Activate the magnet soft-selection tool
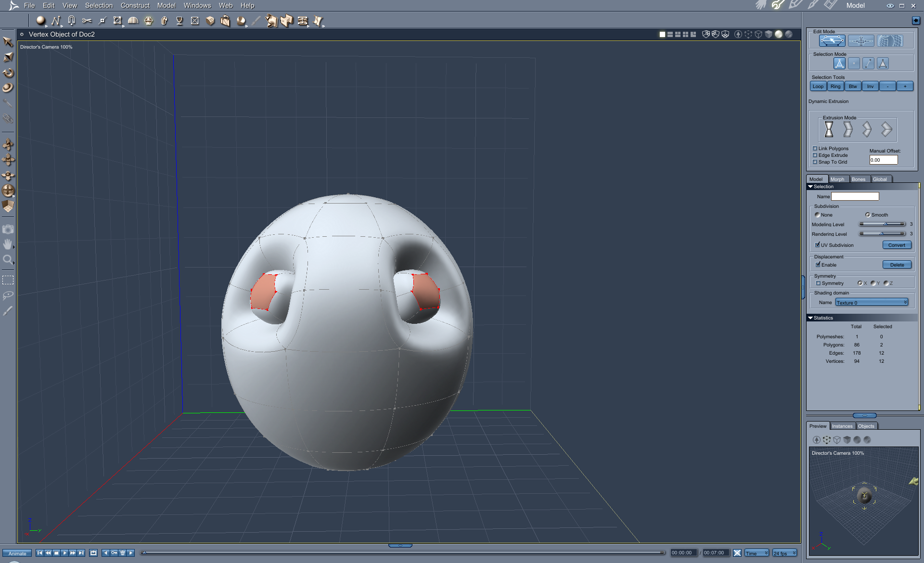 (x=71, y=21)
